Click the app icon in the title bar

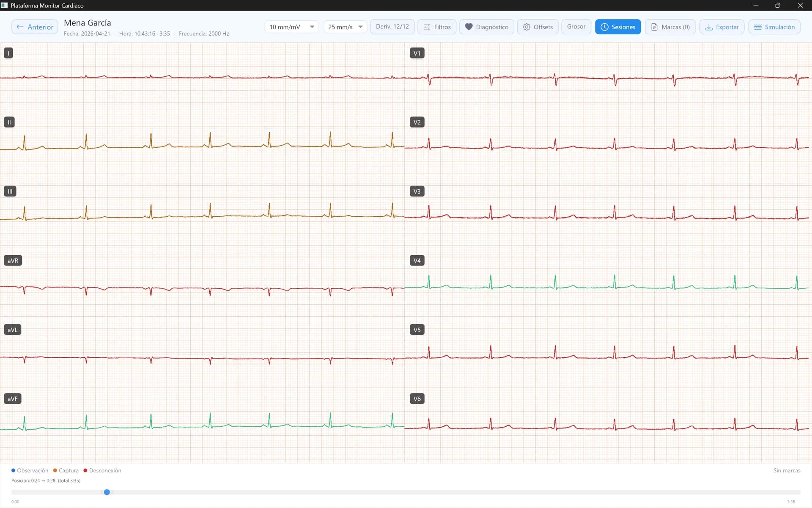point(4,5)
